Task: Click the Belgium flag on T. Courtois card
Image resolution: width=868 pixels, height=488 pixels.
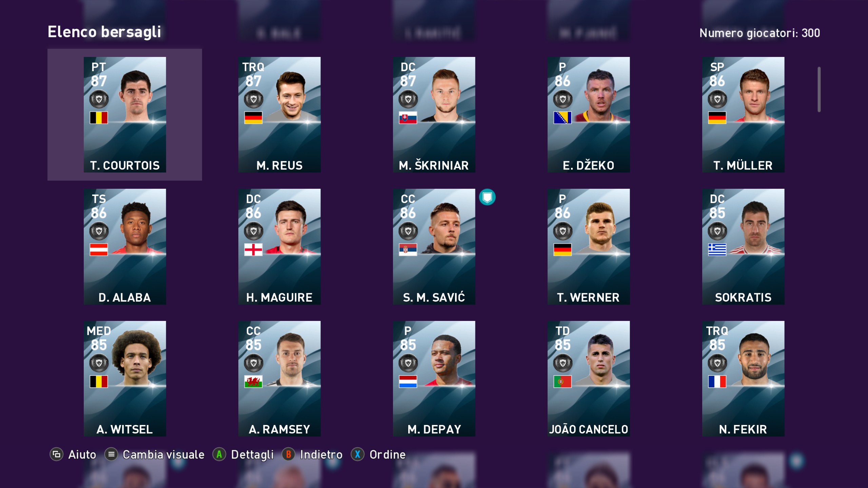Action: (x=99, y=118)
